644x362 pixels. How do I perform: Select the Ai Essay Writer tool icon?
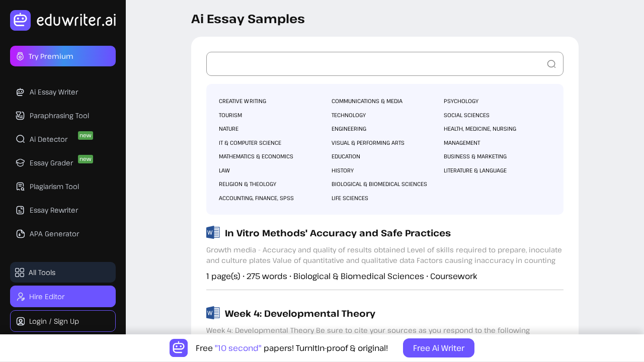coord(20,92)
